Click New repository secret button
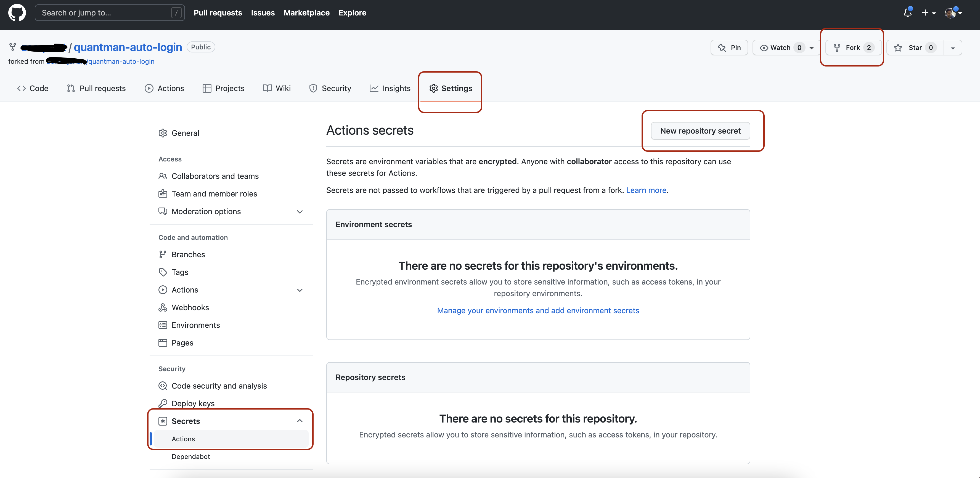 [700, 131]
